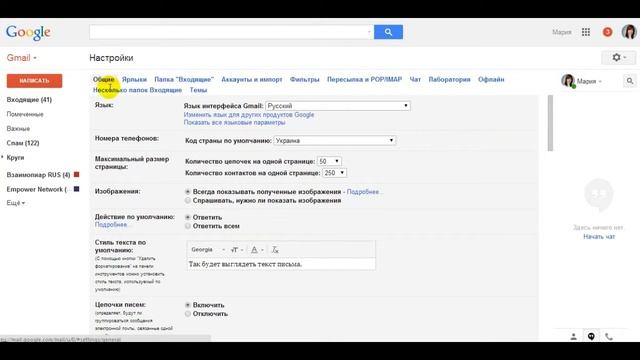
Task: Open the red notifications badge
Action: [x=607, y=32]
